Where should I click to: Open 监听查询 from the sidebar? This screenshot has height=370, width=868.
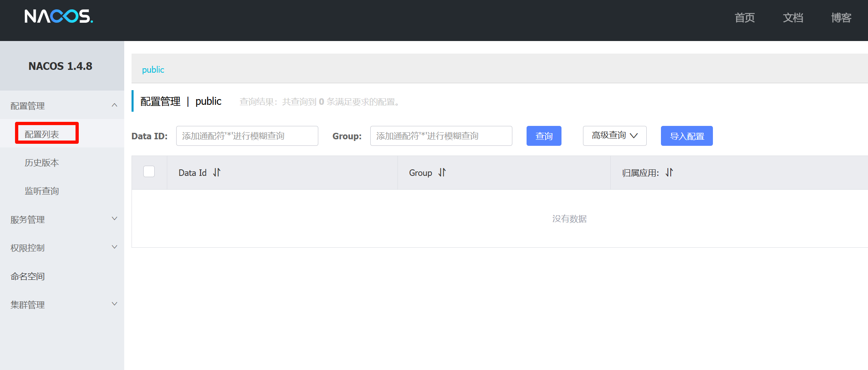(x=42, y=191)
